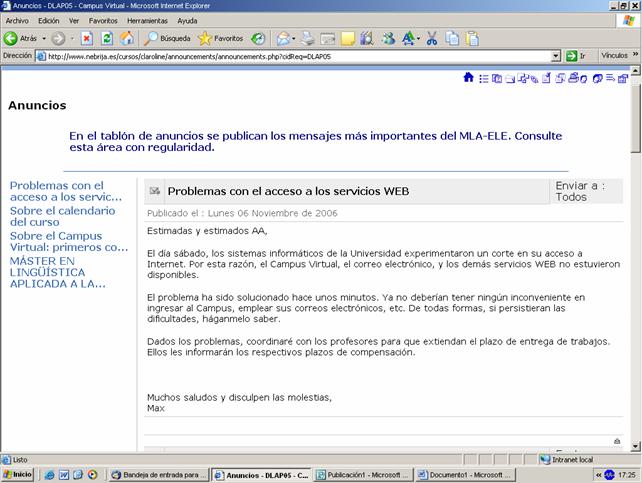Launch Word from the quick launch bar
Viewport: 642px width, 483px height.
tap(64, 475)
